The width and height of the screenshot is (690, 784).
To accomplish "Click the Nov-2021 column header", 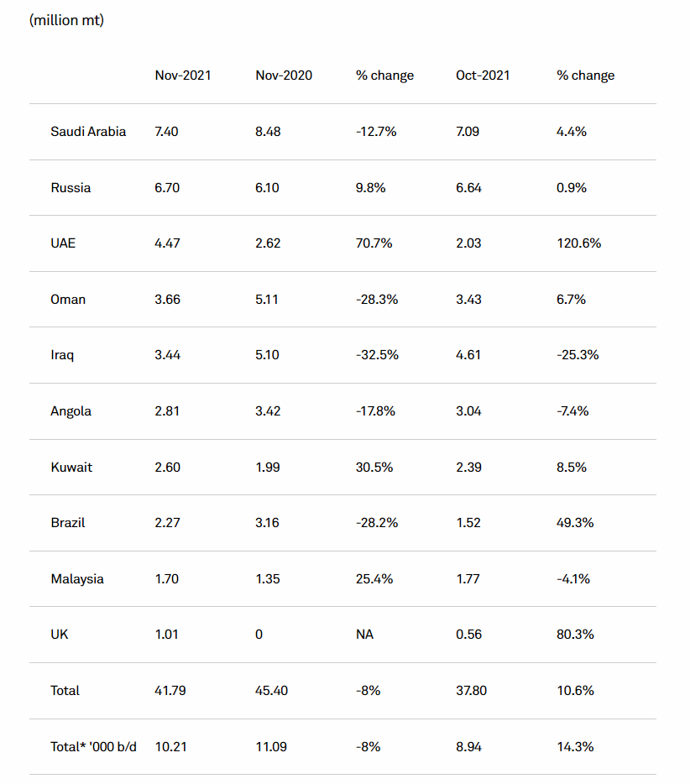I will click(182, 76).
